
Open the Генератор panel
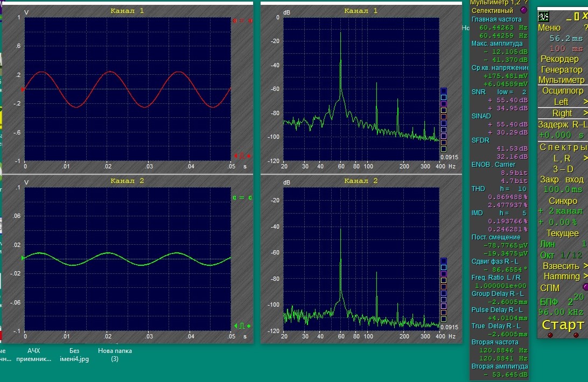coord(562,70)
